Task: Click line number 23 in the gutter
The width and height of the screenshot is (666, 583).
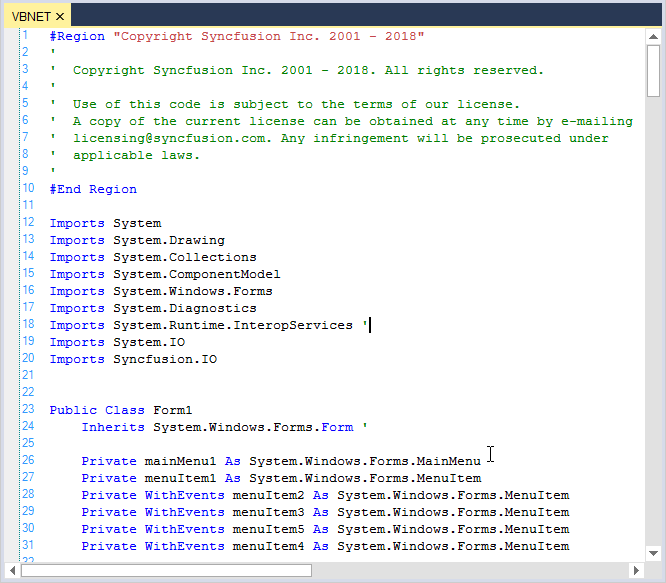Action: tap(28, 409)
